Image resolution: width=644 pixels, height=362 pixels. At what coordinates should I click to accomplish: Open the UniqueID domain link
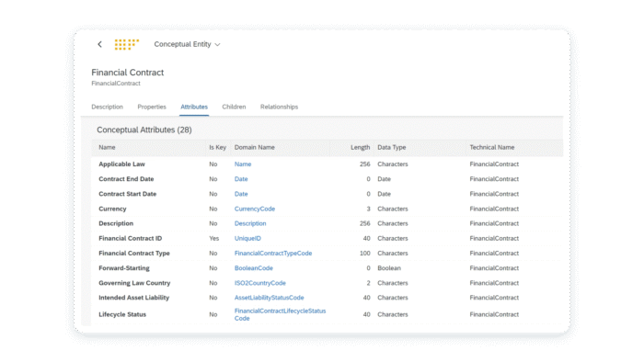247,238
